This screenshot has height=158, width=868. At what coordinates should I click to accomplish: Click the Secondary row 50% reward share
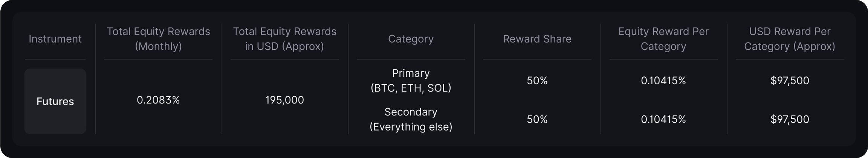(537, 119)
